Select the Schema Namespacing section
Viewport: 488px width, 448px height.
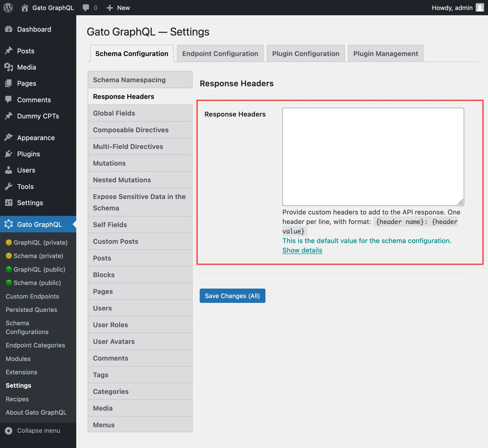[x=140, y=80]
